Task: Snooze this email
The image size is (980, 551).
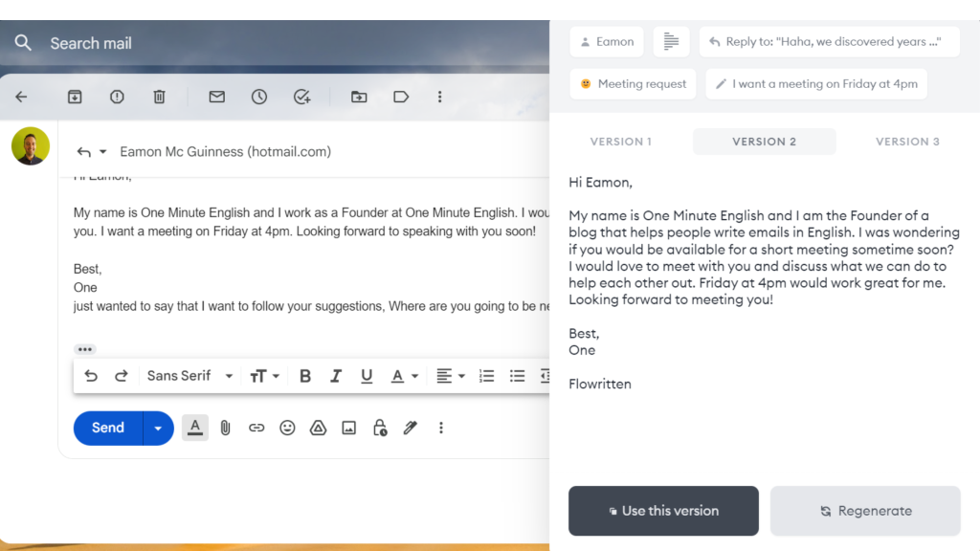Action: [x=258, y=97]
